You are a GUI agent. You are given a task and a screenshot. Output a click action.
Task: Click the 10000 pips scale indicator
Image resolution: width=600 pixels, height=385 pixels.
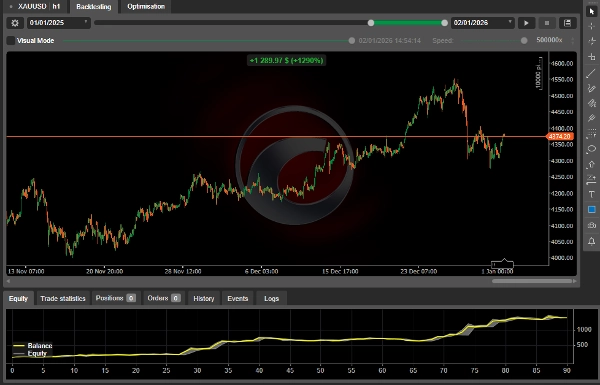[x=538, y=73]
